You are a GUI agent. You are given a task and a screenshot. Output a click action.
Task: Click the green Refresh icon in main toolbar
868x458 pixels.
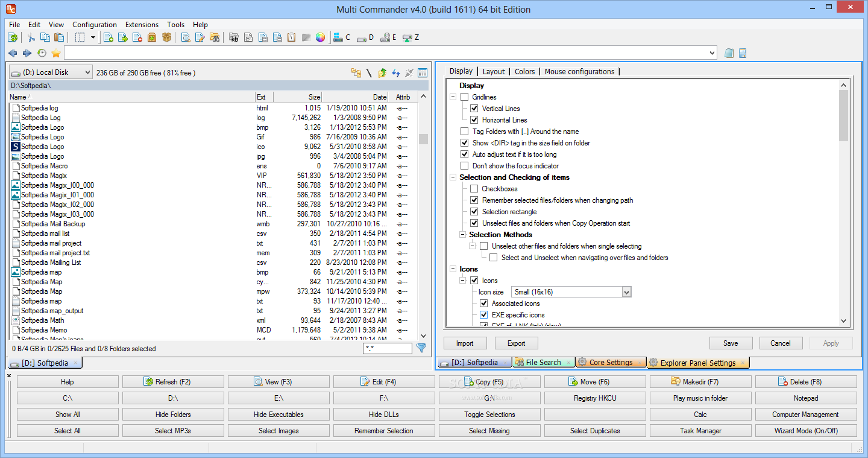13,37
